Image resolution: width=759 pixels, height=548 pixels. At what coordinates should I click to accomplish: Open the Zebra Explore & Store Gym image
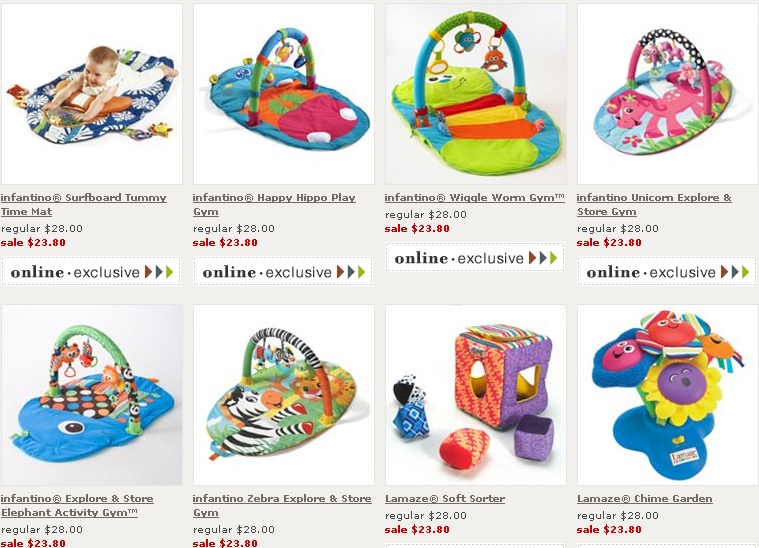coord(284,395)
